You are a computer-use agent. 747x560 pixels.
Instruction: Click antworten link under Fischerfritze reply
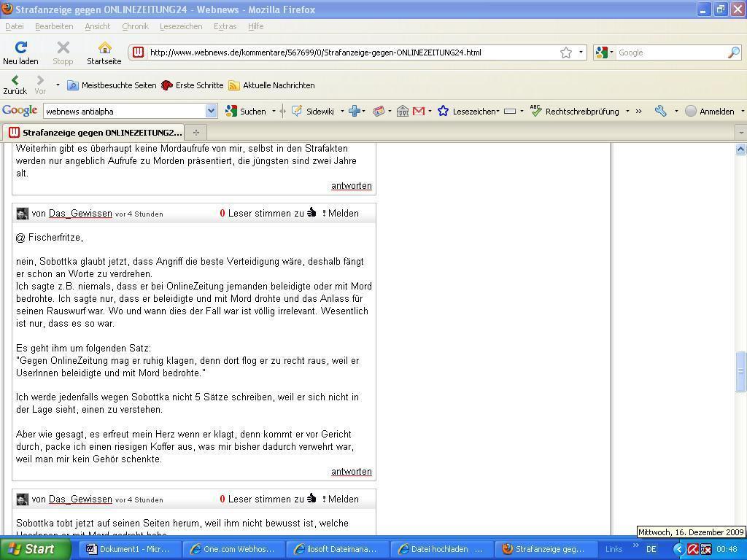[352, 472]
